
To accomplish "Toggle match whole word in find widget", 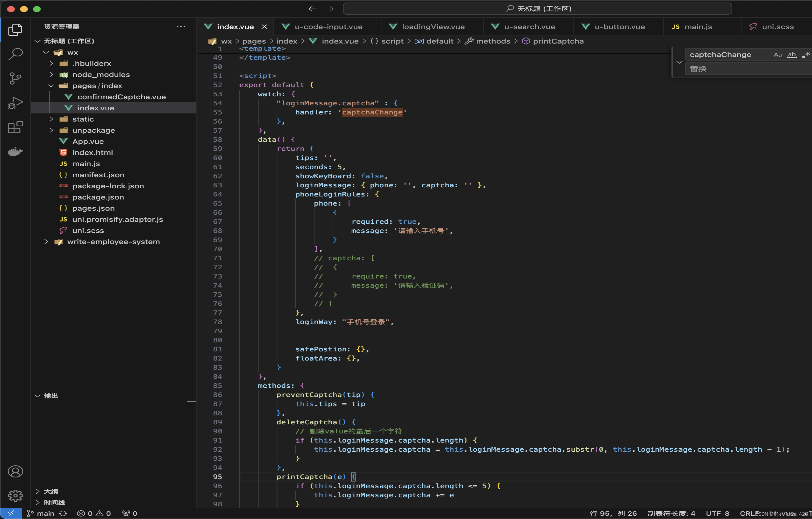I will click(792, 55).
